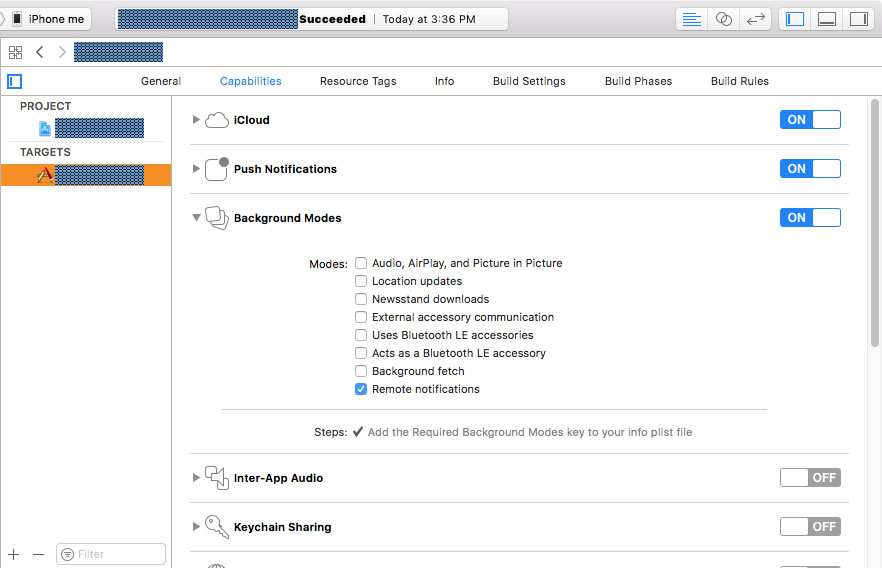The height and width of the screenshot is (568, 882).
Task: Uncheck Remote notifications mode
Action: pos(361,389)
